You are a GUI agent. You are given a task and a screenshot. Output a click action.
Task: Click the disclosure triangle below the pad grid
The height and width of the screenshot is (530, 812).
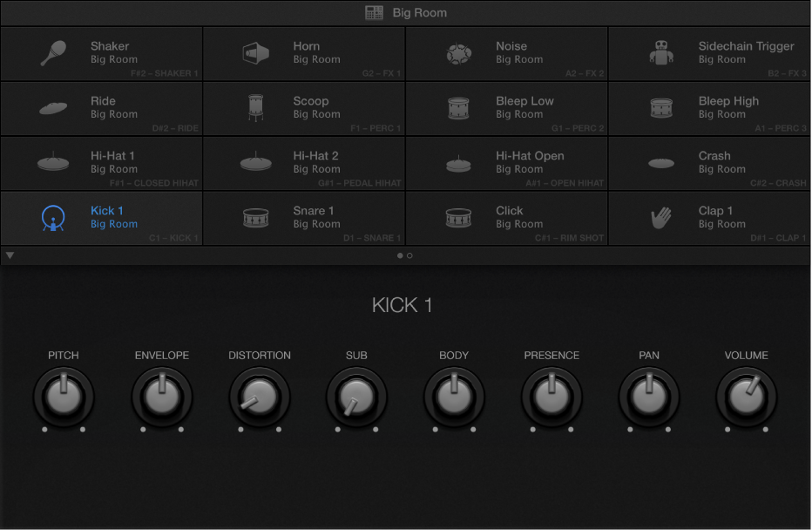coord(10,255)
